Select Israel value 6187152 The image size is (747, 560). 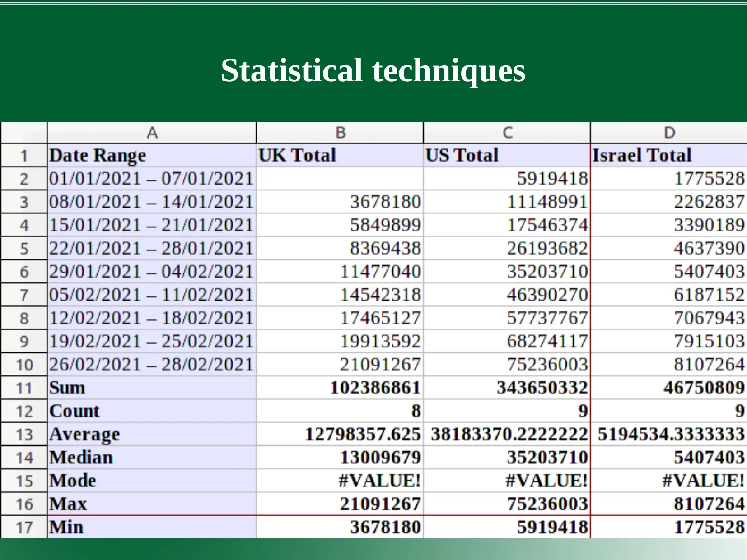(x=668, y=295)
